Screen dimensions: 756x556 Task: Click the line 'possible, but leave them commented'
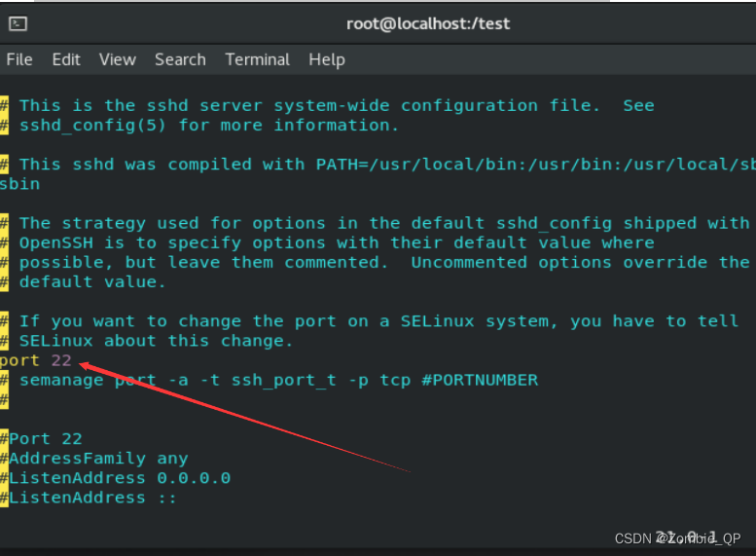pyautogui.click(x=376, y=263)
